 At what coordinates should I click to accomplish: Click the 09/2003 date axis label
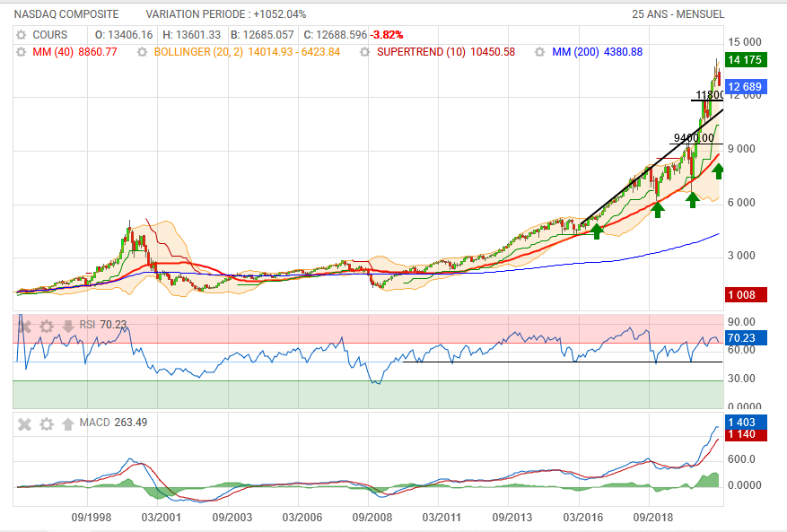click(x=232, y=517)
